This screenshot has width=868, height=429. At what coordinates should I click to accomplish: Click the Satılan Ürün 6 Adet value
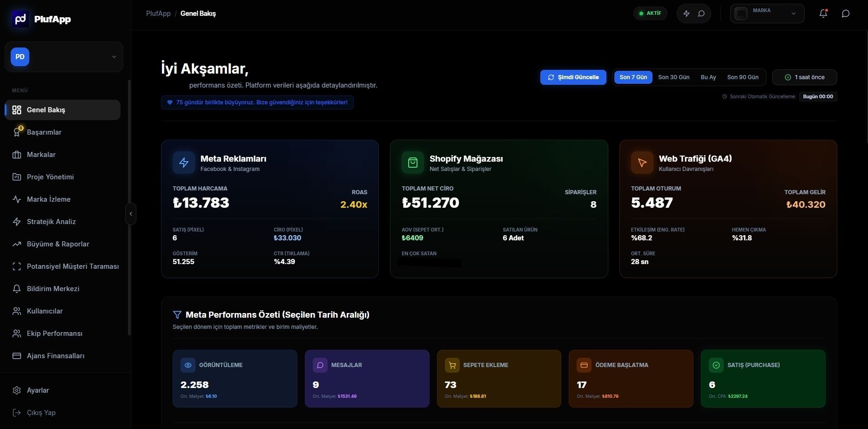513,238
